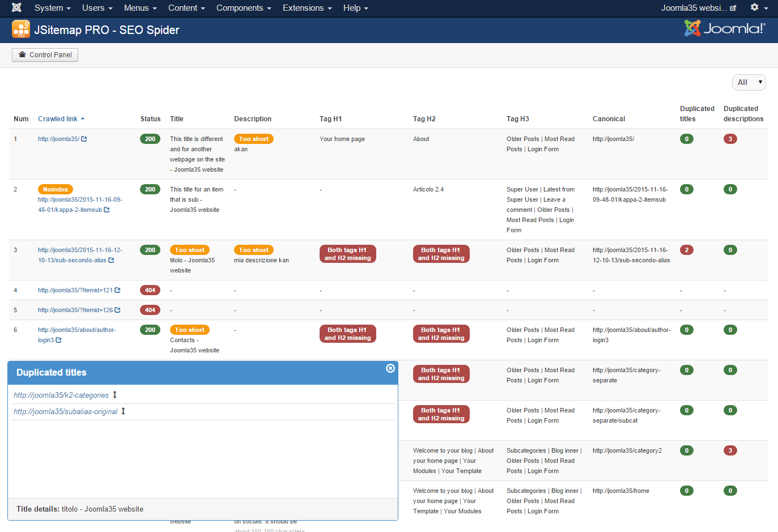Viewport: 778px width, 532px height.
Task: Expand the Components menu
Action: (x=244, y=8)
